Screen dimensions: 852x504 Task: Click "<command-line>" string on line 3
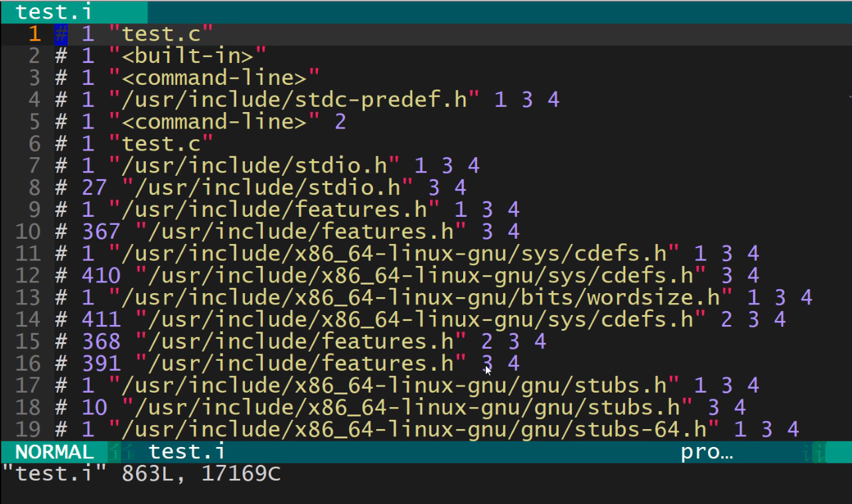pos(214,78)
